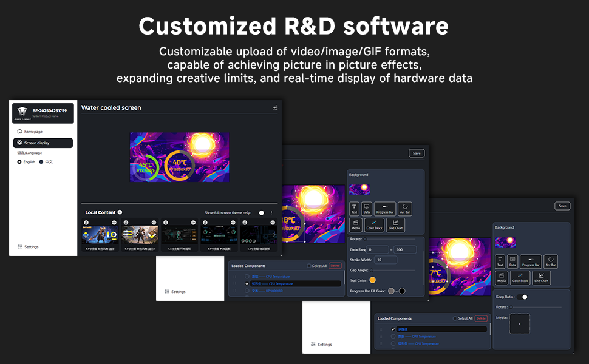Insert Media component in the Stroke Width editor window
Image resolution: width=589 pixels, height=364 pixels.
click(355, 225)
